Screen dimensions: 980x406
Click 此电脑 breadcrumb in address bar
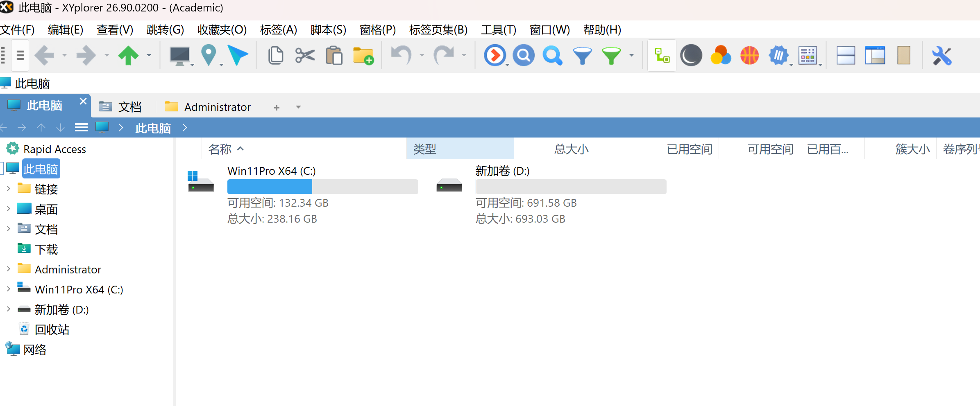point(153,128)
